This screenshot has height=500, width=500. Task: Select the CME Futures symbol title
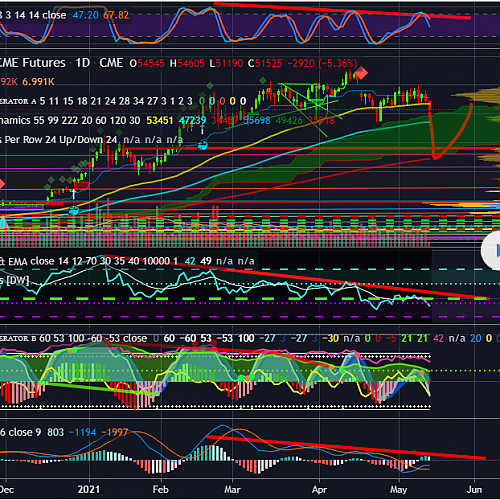33,63
